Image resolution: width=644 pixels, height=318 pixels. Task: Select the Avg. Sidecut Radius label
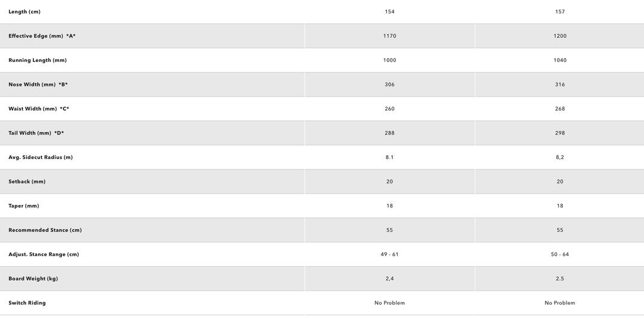(x=41, y=157)
